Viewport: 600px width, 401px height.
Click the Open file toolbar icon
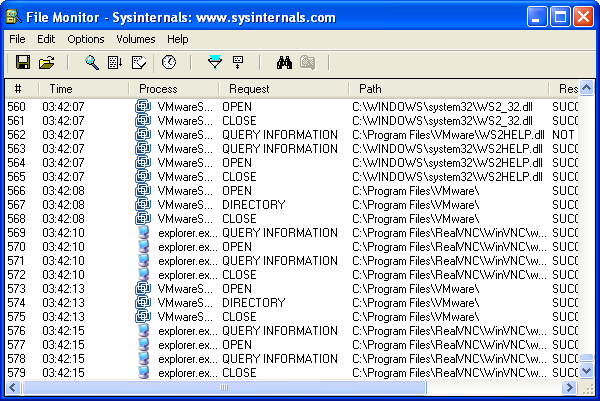tap(46, 63)
